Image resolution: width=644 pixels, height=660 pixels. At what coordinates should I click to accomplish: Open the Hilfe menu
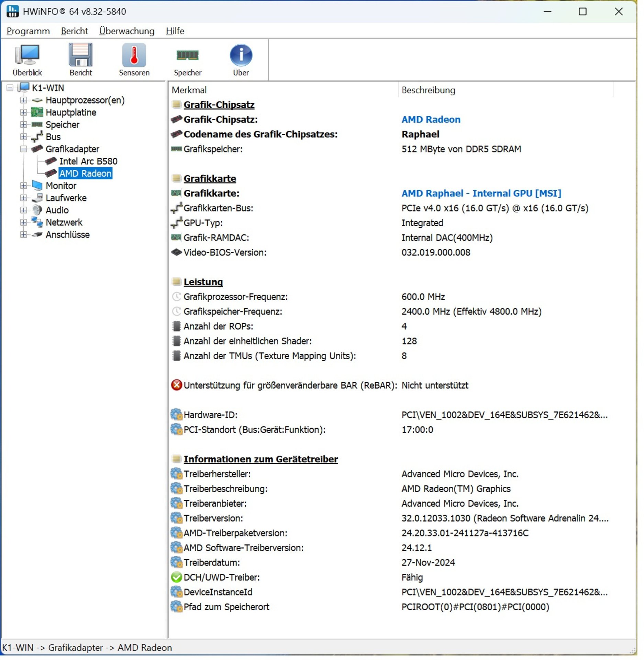[175, 31]
